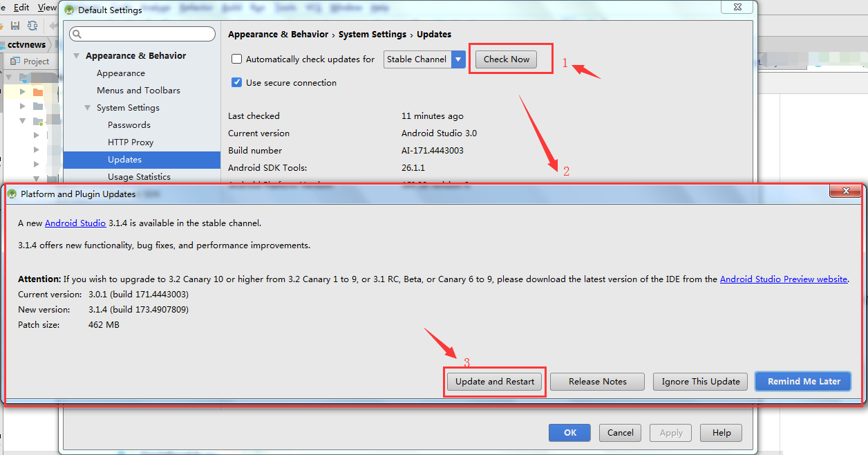The height and width of the screenshot is (455, 868).
Task: Click 'Android Studio 3.0' current version text
Action: 439,133
